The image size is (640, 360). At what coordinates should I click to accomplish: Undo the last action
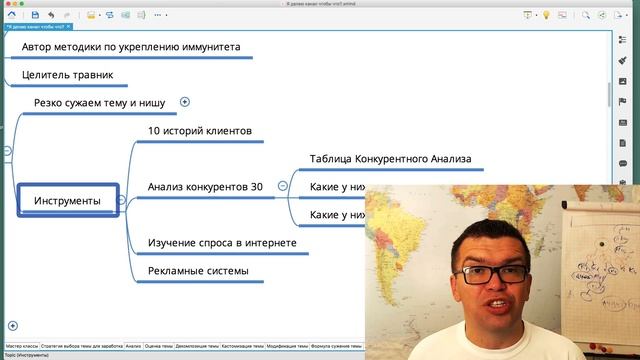click(51, 15)
